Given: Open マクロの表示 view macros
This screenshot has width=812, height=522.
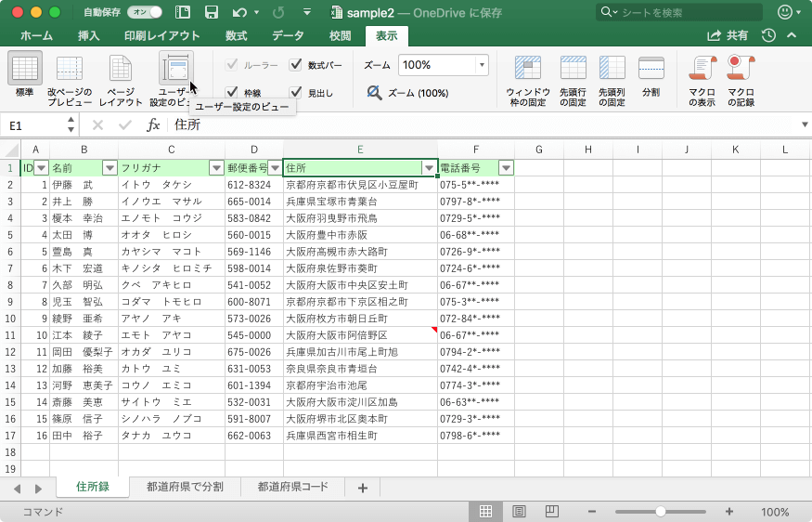Looking at the screenshot, I should click(702, 69).
